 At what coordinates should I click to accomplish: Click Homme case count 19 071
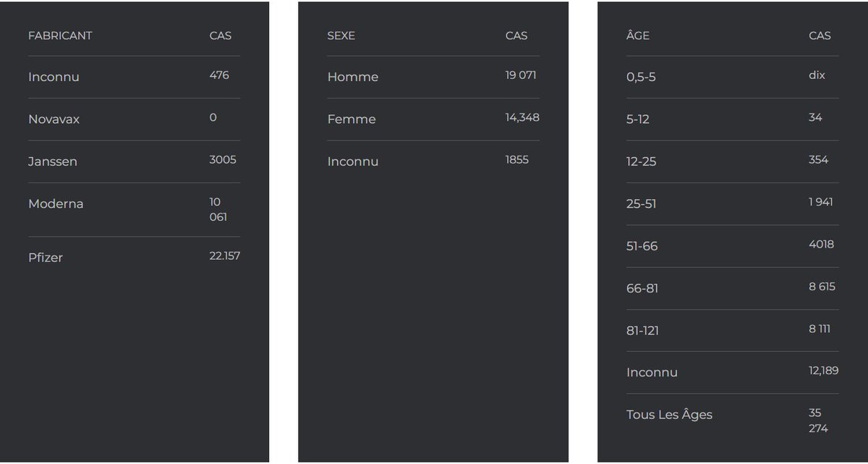point(520,75)
